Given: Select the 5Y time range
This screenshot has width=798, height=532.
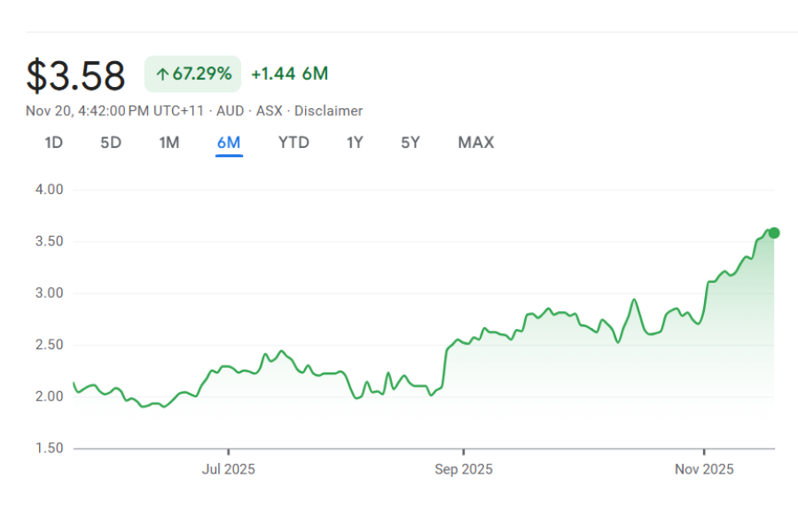Looking at the screenshot, I should [410, 143].
